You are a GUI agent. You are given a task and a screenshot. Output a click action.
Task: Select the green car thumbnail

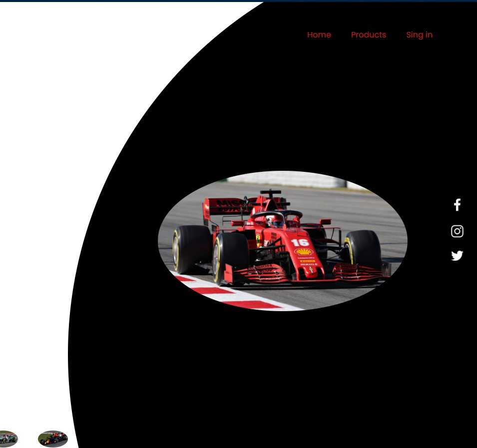(x=8, y=439)
